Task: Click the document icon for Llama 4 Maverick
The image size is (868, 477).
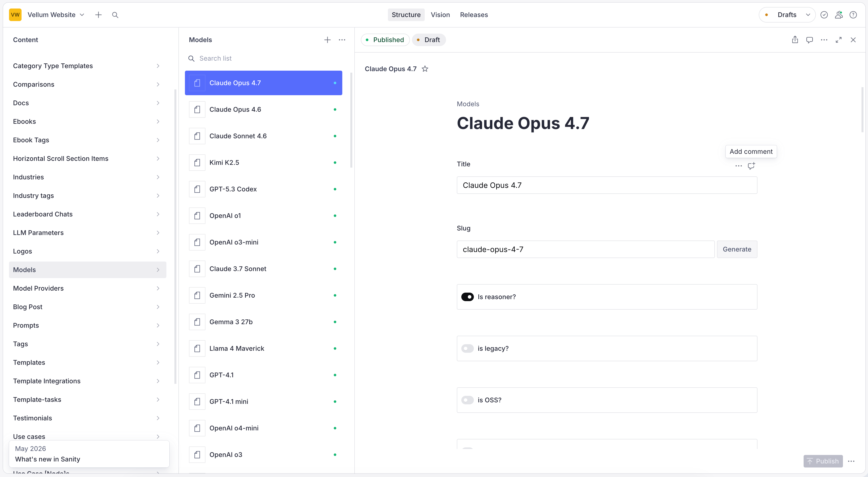Action: pyautogui.click(x=197, y=349)
